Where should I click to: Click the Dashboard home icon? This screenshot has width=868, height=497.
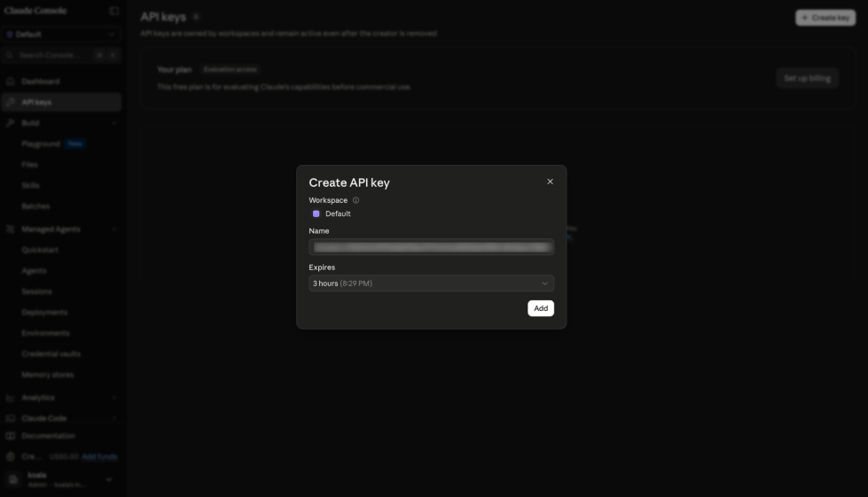click(x=10, y=82)
